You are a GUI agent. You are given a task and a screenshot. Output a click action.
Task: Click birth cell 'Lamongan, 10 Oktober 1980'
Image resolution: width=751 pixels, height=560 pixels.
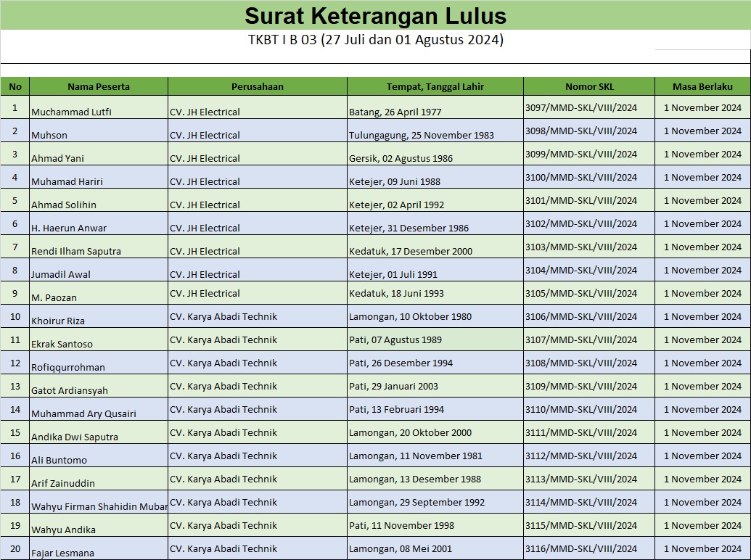[435, 316]
